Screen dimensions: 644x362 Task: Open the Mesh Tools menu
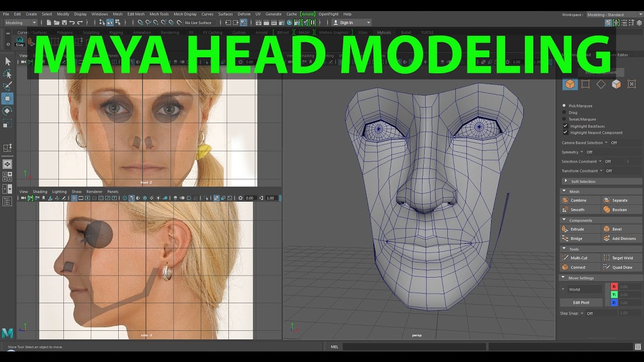[159, 14]
